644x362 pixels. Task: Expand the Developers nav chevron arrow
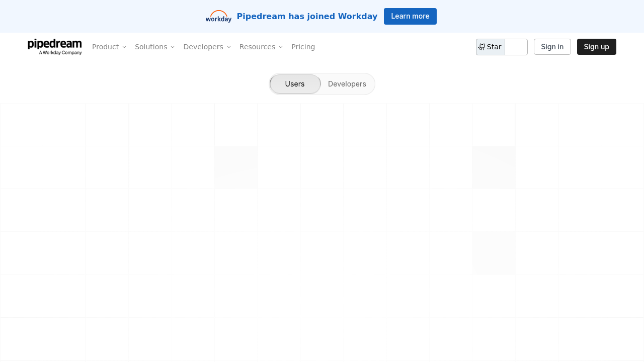pos(229,47)
